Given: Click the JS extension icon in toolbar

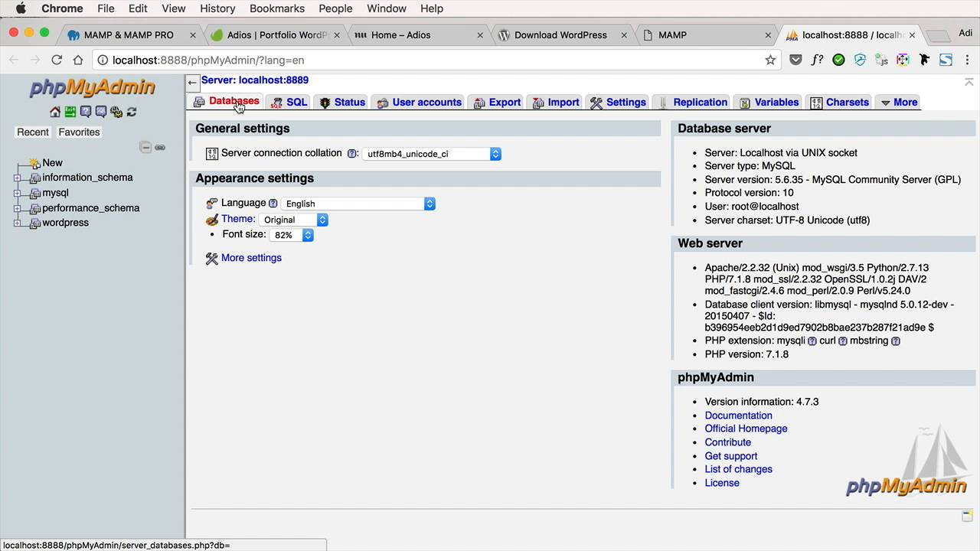Looking at the screenshot, I should (881, 60).
